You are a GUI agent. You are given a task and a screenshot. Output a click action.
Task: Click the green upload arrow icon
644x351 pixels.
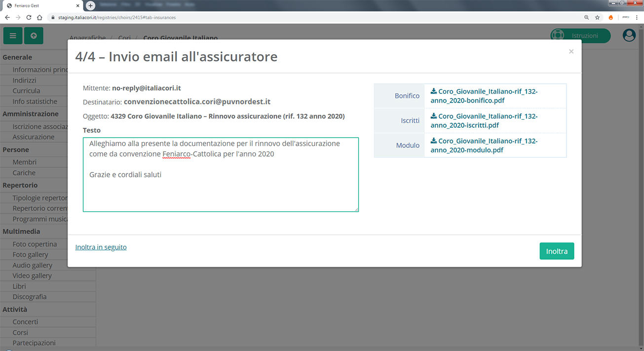(x=33, y=35)
